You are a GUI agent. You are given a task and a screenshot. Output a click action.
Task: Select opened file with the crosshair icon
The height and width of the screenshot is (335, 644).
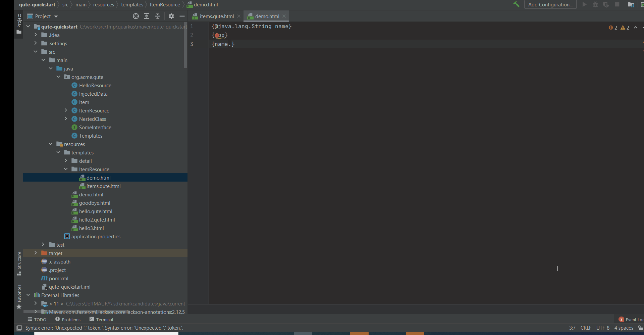(x=136, y=16)
